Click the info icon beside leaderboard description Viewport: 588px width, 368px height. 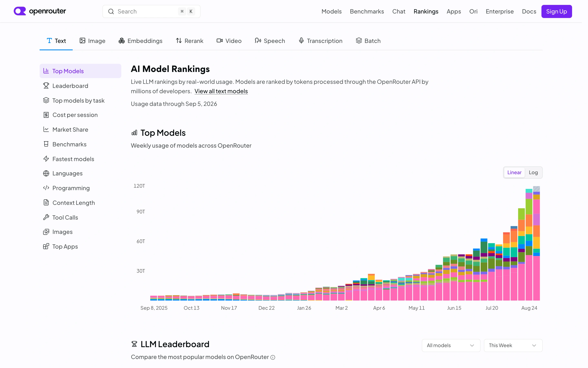(x=273, y=357)
